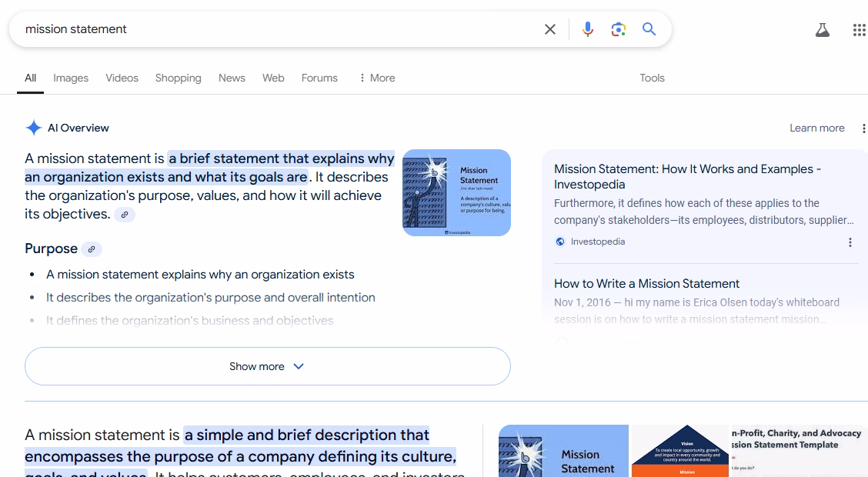Switch to the Shopping tab

coord(179,78)
